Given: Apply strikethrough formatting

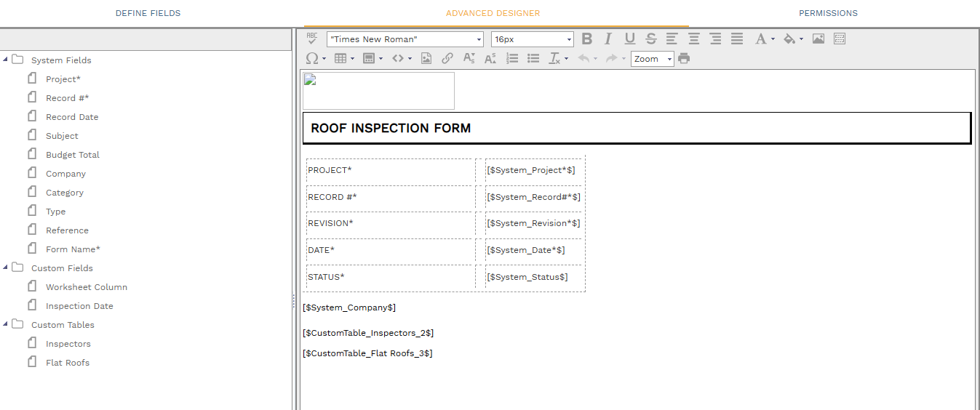Looking at the screenshot, I should [x=651, y=39].
